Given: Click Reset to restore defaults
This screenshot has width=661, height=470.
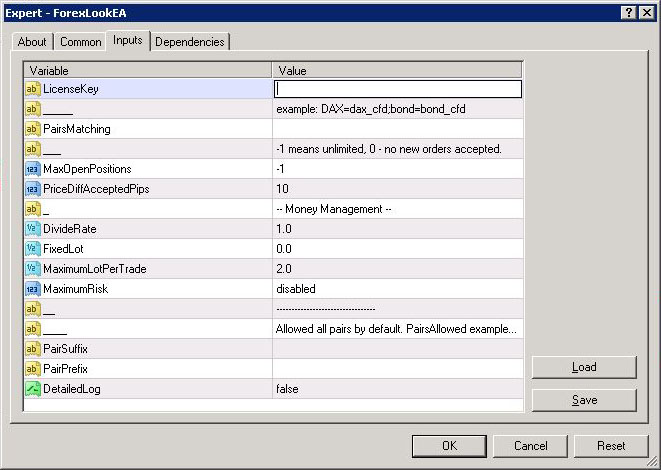Looking at the screenshot, I should [x=611, y=446].
